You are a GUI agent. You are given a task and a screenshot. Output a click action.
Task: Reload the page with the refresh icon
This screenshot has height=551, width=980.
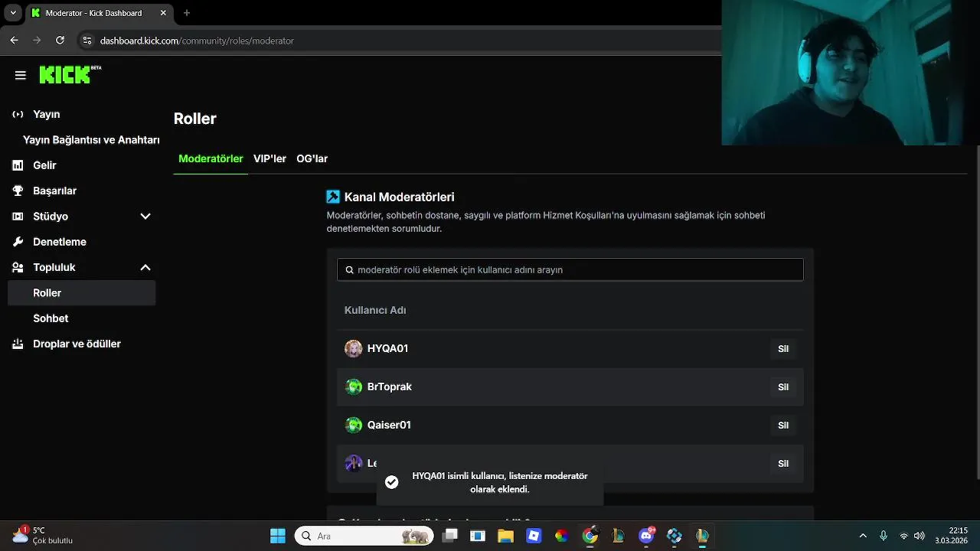[60, 40]
